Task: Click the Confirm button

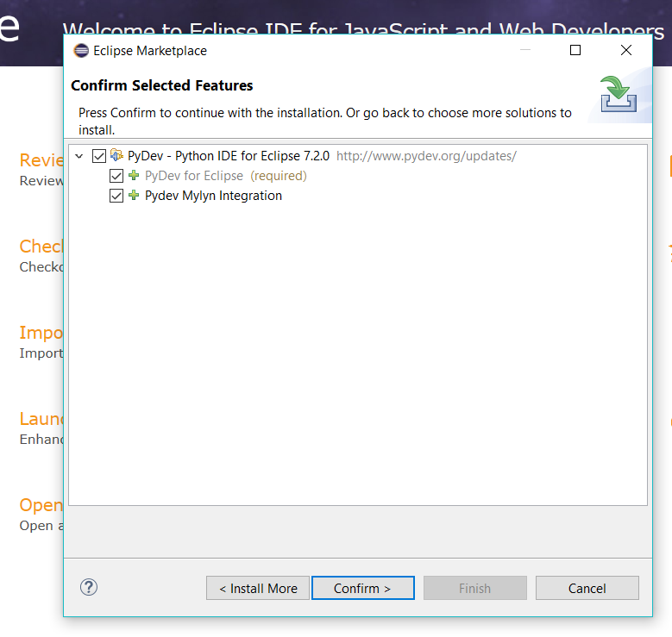Action: [362, 588]
